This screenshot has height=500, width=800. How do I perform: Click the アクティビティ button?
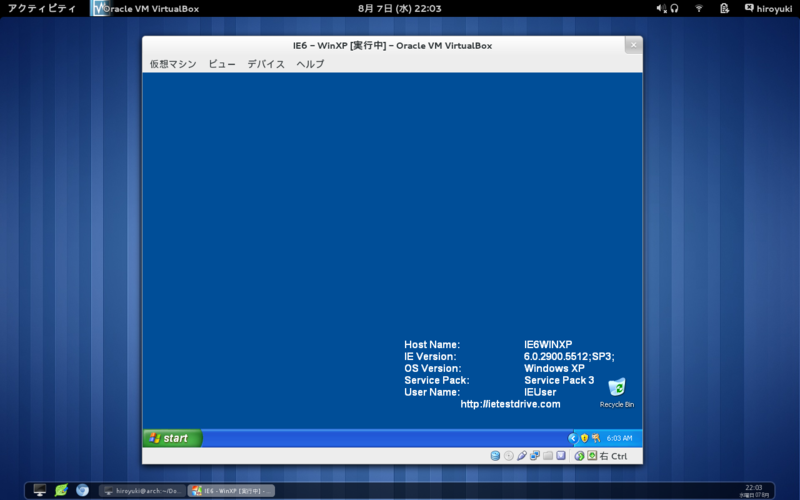42,8
